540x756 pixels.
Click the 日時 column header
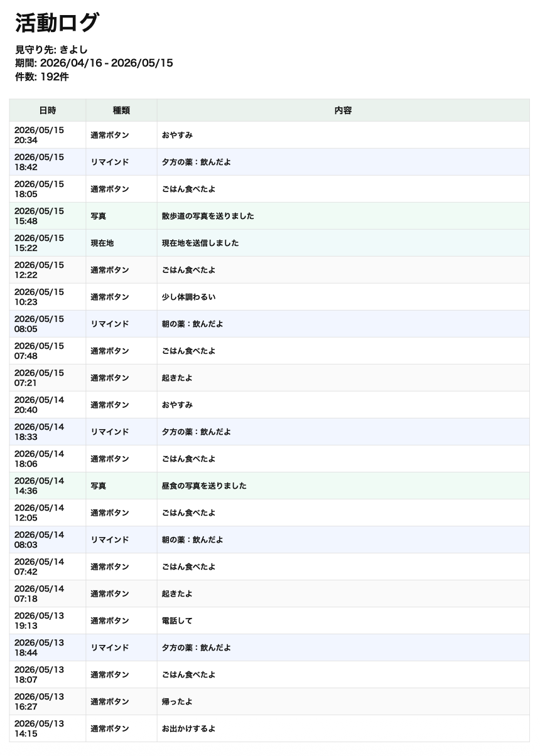(x=48, y=110)
